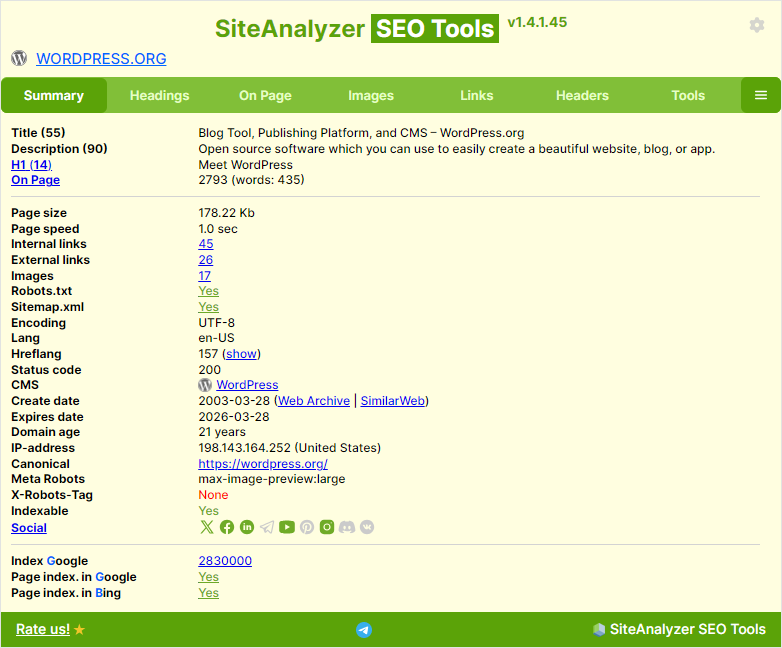The image size is (782, 648).
Task: Click the WordPress icon in CMS row
Action: click(x=205, y=385)
